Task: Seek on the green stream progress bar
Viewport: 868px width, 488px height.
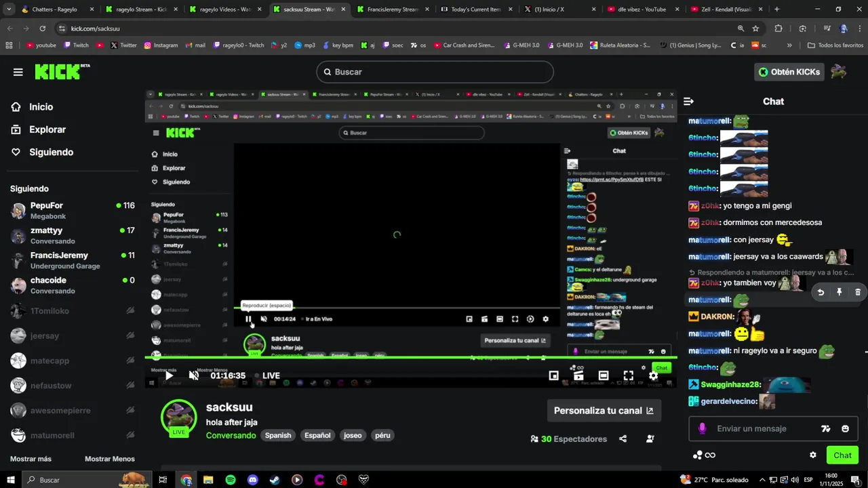Action: pyautogui.click(x=410, y=357)
